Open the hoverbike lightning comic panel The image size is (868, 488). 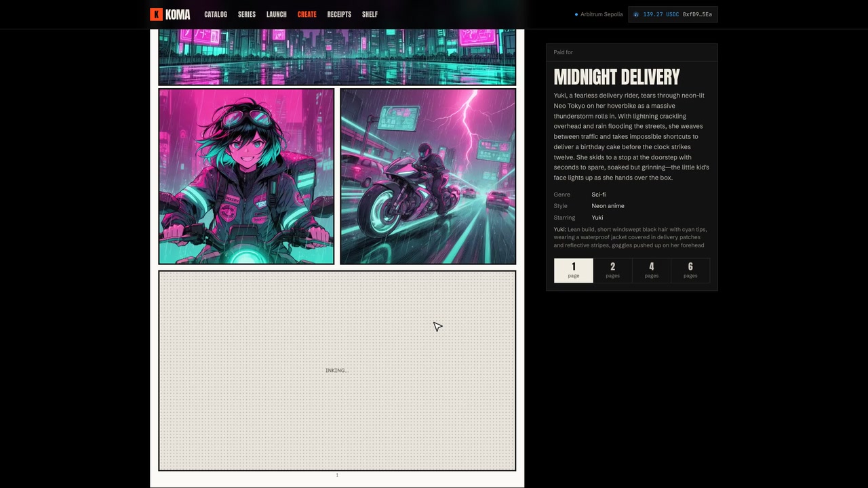(428, 176)
